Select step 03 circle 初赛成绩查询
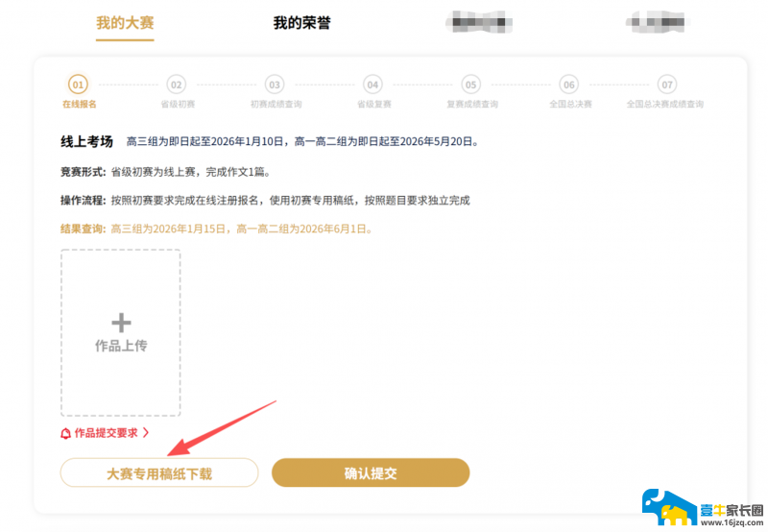Image resolution: width=768 pixels, height=532 pixels. point(275,85)
